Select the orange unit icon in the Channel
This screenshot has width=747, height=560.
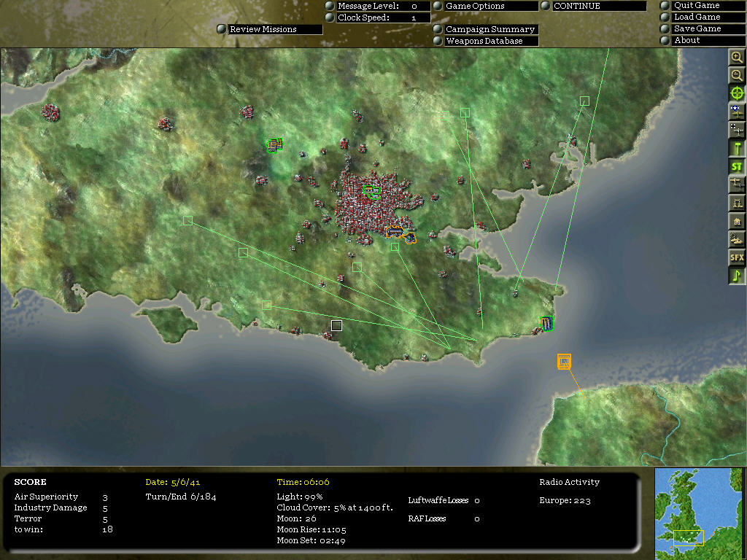point(564,362)
